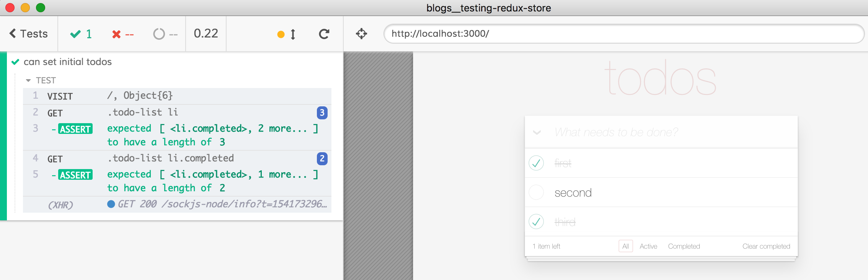Click the blue badge showing 3 elements
The width and height of the screenshot is (868, 280).
[322, 112]
